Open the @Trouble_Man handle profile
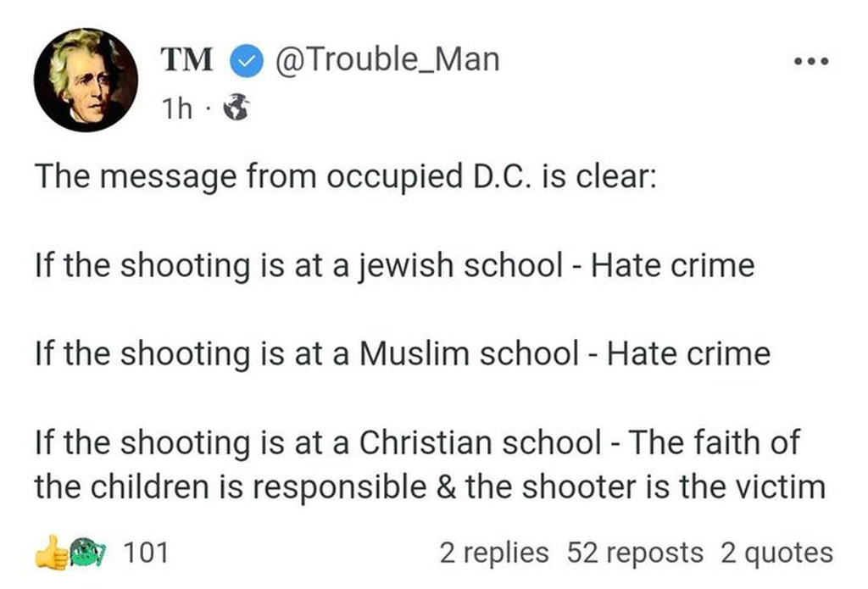Screen dimensions: 868x589 tap(387, 59)
